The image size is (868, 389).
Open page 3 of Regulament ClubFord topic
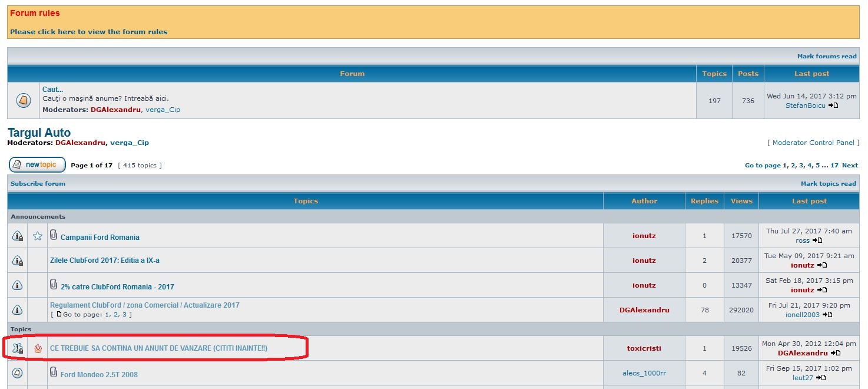(124, 315)
